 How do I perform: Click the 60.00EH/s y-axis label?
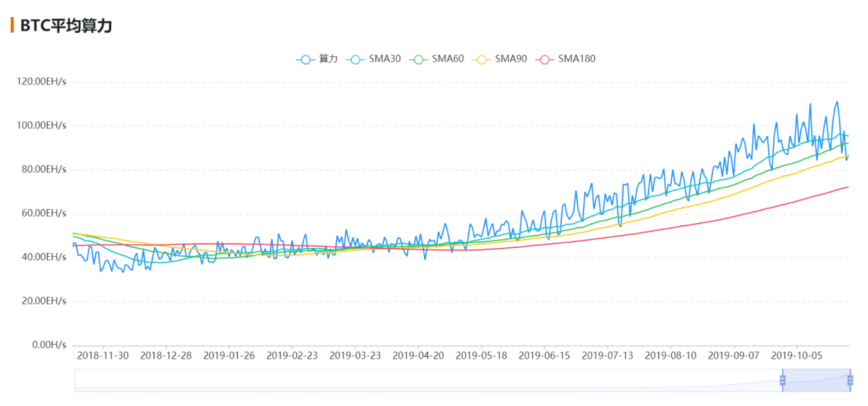[x=44, y=213]
